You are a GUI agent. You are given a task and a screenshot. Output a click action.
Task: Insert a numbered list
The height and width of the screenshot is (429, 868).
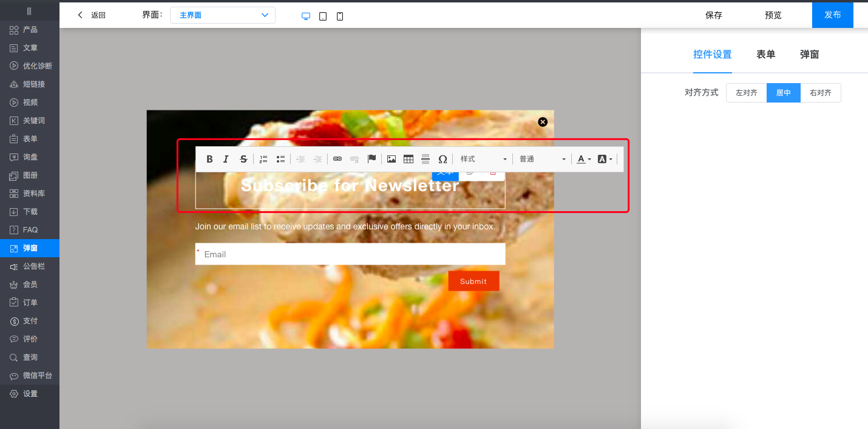click(263, 159)
